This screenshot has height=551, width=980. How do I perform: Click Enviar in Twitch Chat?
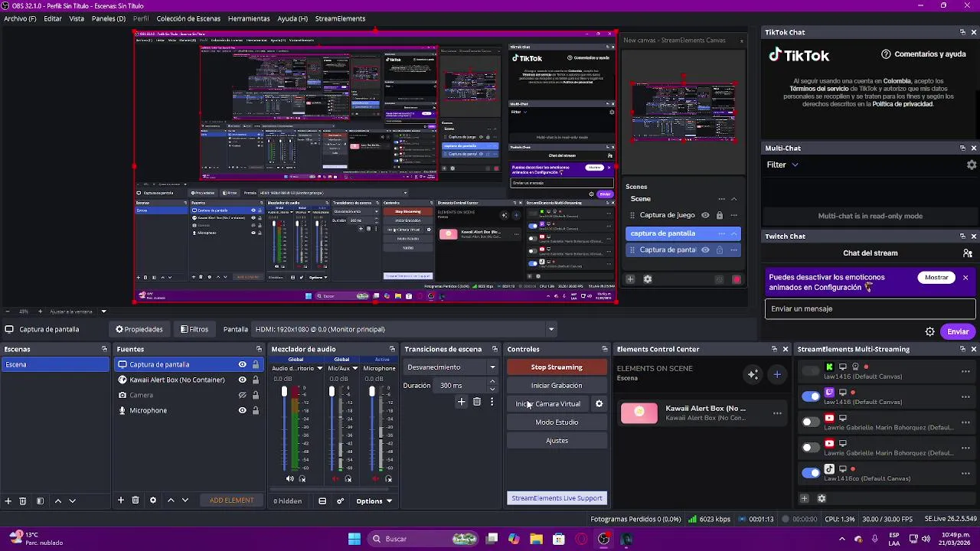pos(958,331)
